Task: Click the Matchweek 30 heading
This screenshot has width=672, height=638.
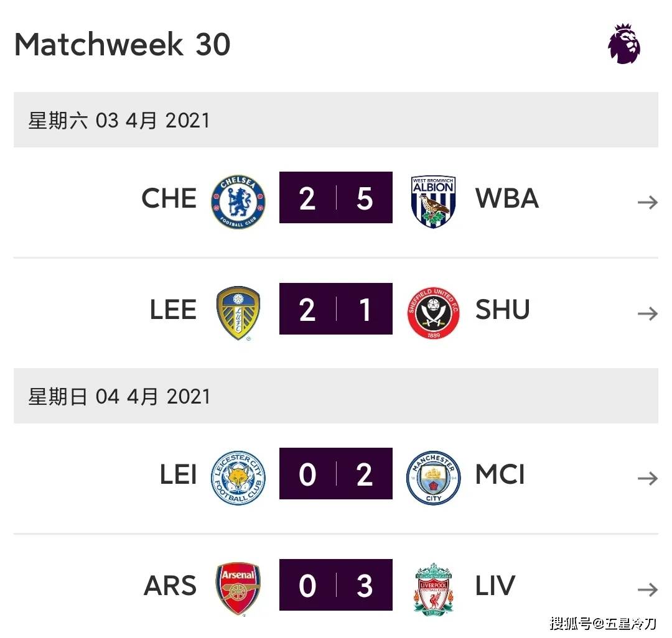Action: click(x=123, y=44)
